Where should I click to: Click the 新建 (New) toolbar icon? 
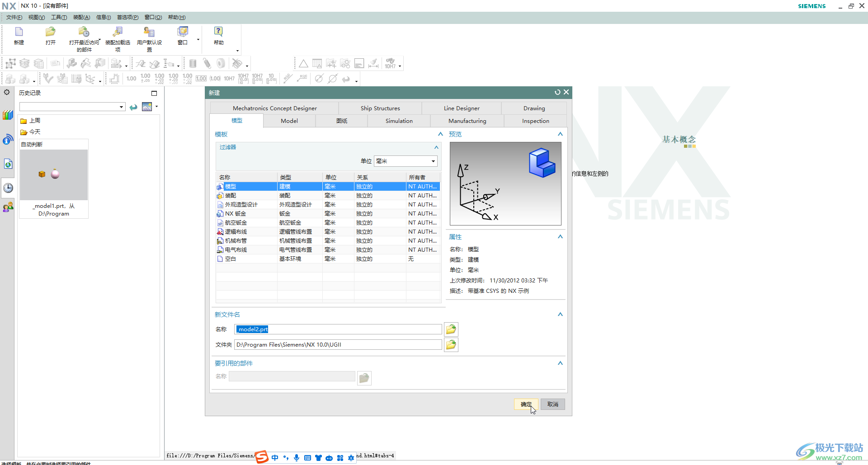pos(19,32)
